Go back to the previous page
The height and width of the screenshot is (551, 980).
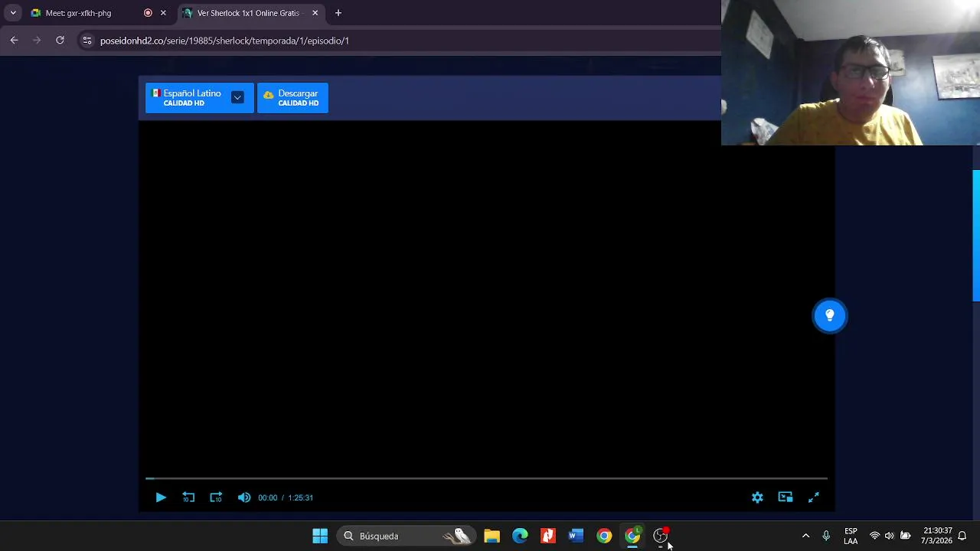coord(14,41)
